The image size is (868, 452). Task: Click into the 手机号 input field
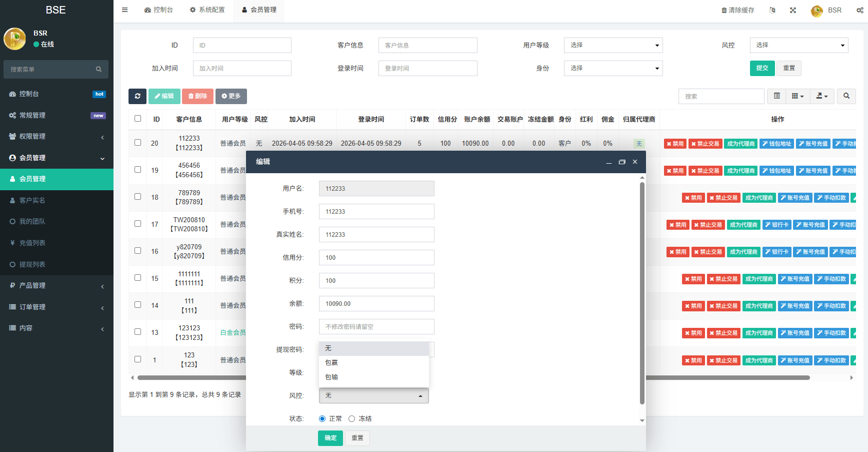pyautogui.click(x=376, y=212)
